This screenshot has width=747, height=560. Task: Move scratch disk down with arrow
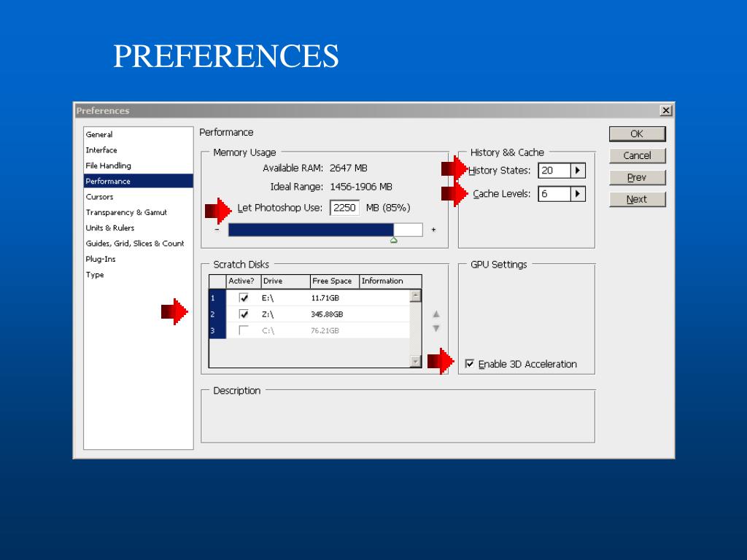point(436,328)
